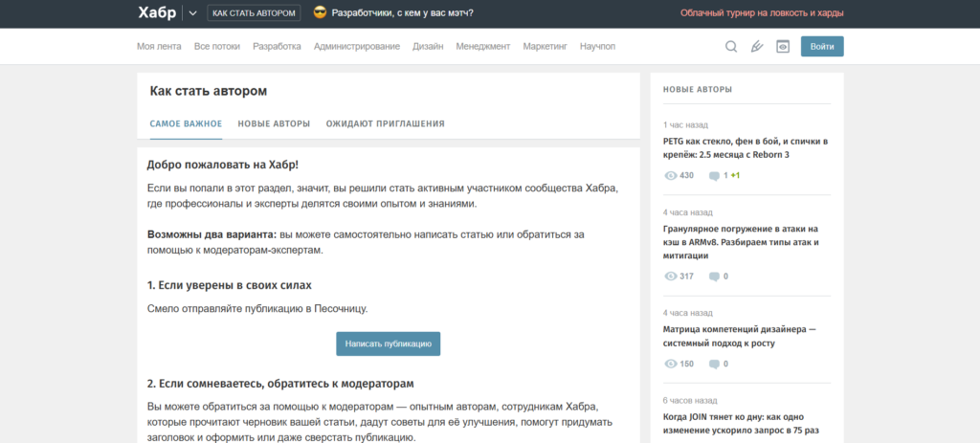Select the САМОЕ ВАЖНОЕ tab
Screen dimensions: 980x443
(x=186, y=123)
